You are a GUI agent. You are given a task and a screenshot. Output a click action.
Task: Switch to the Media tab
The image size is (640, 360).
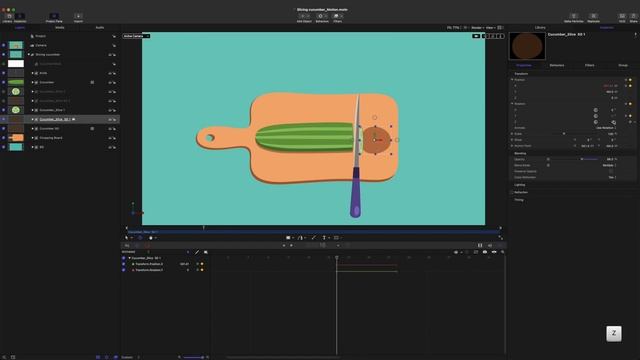coord(60,28)
